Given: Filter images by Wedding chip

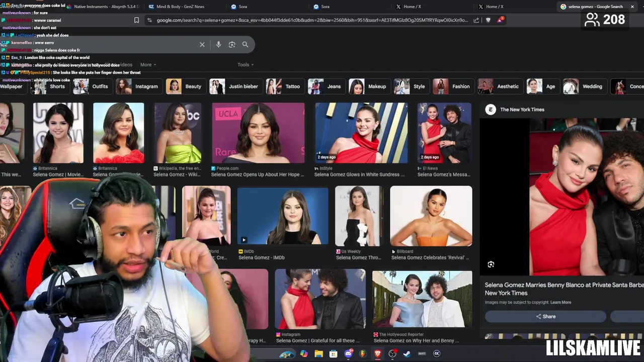Looking at the screenshot, I should pos(584,86).
